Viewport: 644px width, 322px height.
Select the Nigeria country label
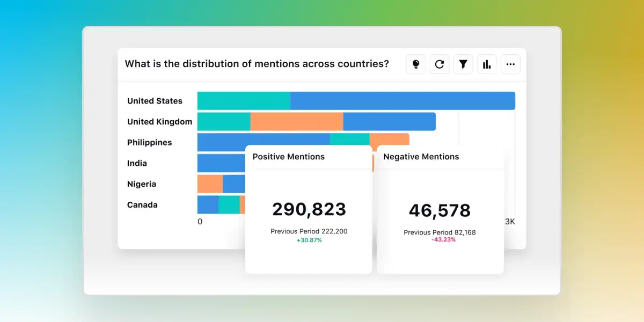pyautogui.click(x=141, y=184)
